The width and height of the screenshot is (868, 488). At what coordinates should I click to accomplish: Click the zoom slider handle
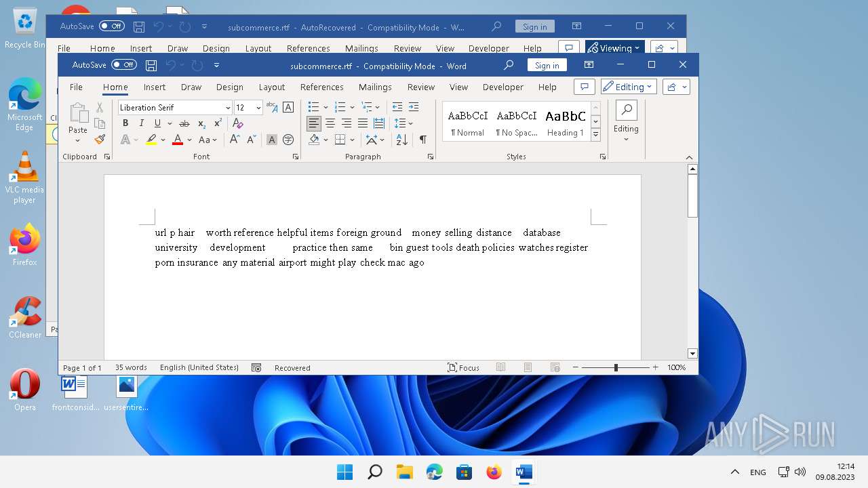(616, 367)
